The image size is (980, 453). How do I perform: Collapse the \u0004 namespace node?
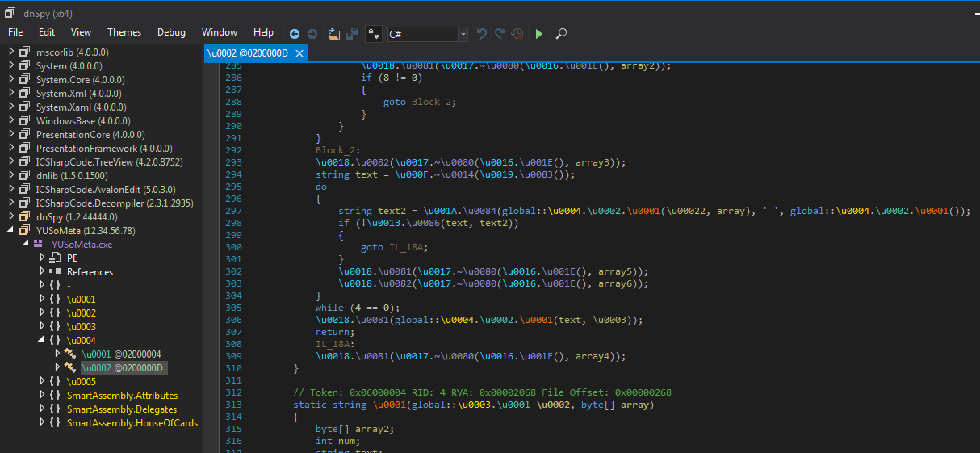[x=42, y=341]
